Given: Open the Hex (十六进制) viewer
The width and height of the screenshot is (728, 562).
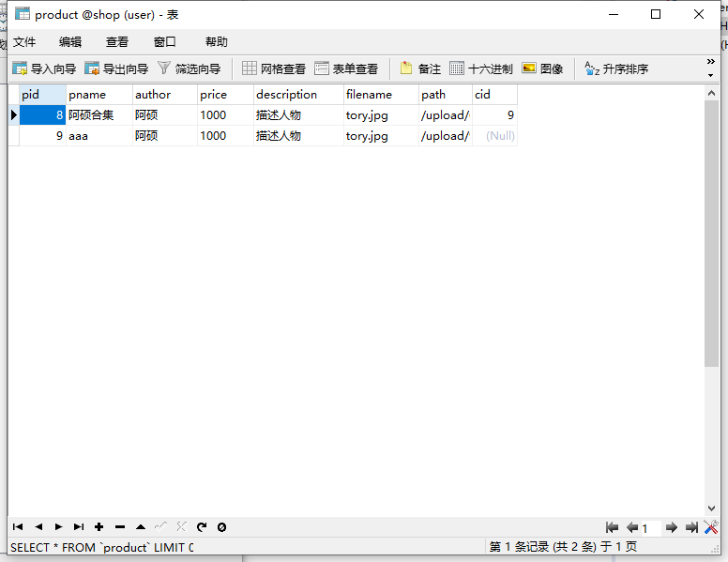Looking at the screenshot, I should [x=481, y=68].
